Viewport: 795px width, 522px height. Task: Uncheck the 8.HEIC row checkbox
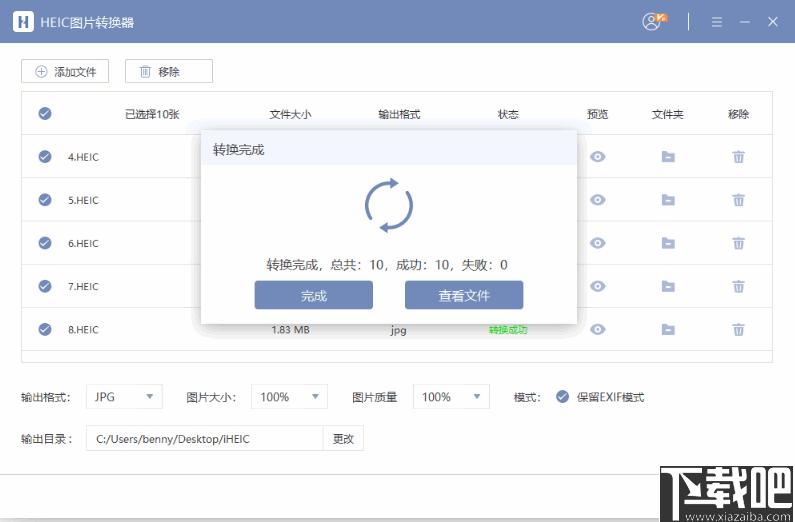click(x=45, y=329)
